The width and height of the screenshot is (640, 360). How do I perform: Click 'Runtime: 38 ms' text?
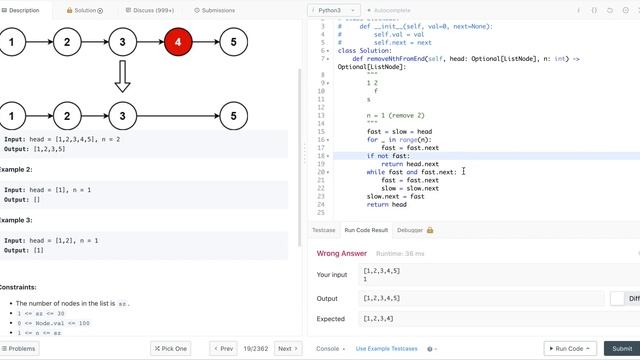pos(400,254)
